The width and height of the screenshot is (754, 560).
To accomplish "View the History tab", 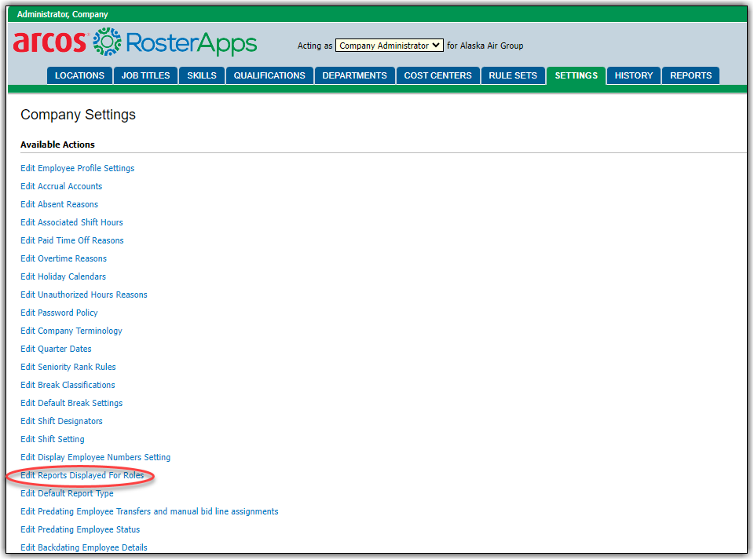I will pos(634,75).
